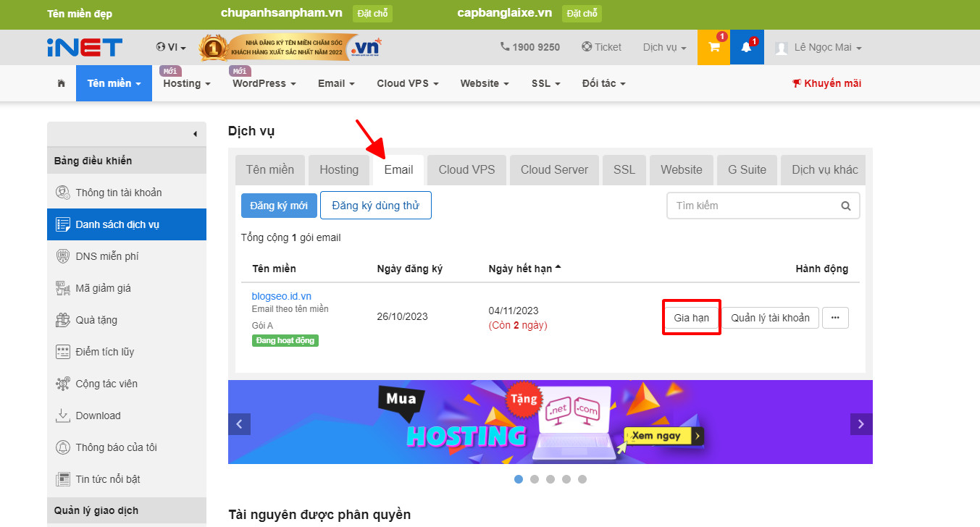Open the Ticket support link
The height and width of the screenshot is (527, 980).
pos(602,47)
